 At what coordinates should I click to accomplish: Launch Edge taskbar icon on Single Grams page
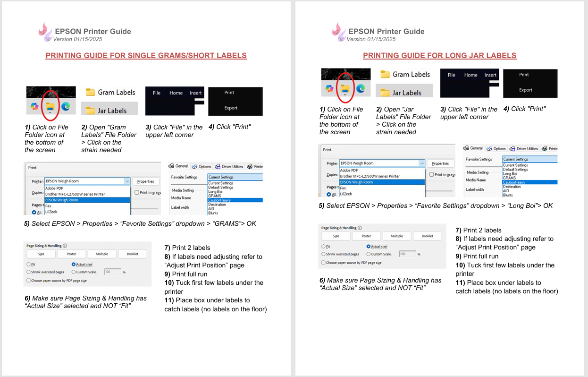pyautogui.click(x=66, y=107)
